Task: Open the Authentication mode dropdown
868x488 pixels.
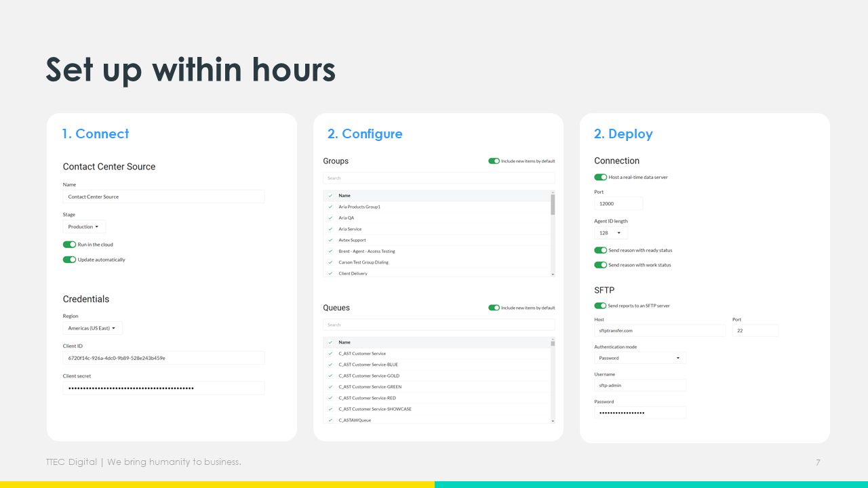Action: [640, 358]
